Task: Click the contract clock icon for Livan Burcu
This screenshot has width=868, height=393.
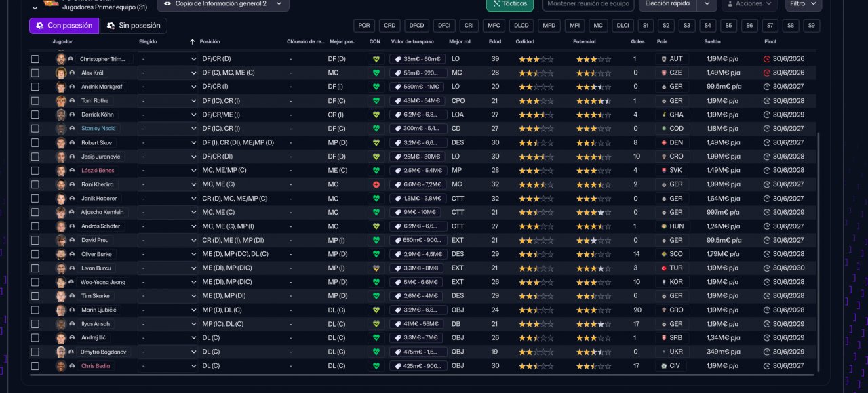Action: click(766, 268)
